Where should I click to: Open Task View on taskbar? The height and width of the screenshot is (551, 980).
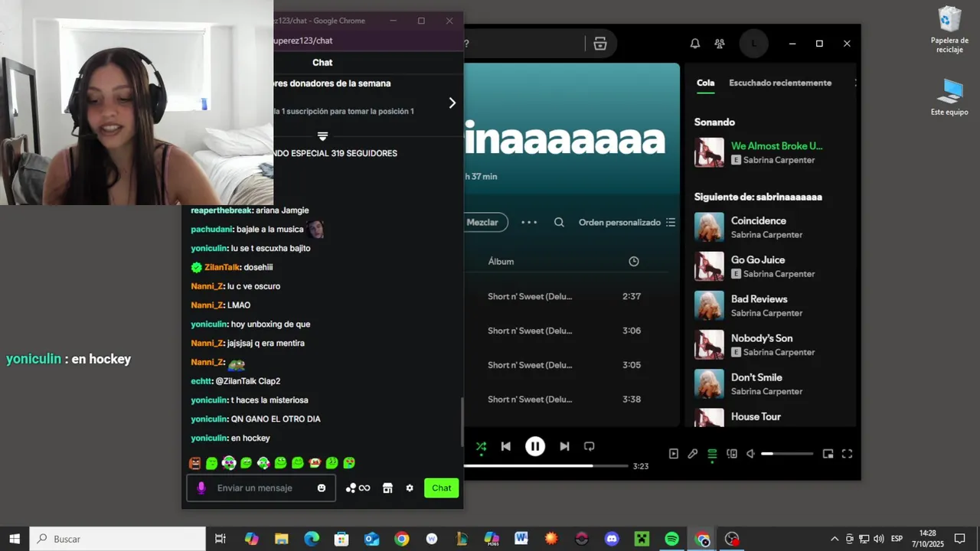(x=220, y=539)
